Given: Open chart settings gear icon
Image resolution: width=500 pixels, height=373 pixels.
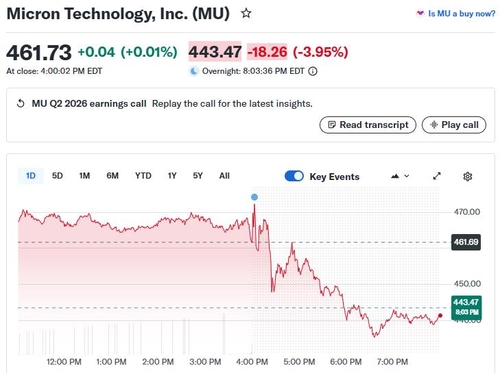Looking at the screenshot, I should click(x=467, y=176).
